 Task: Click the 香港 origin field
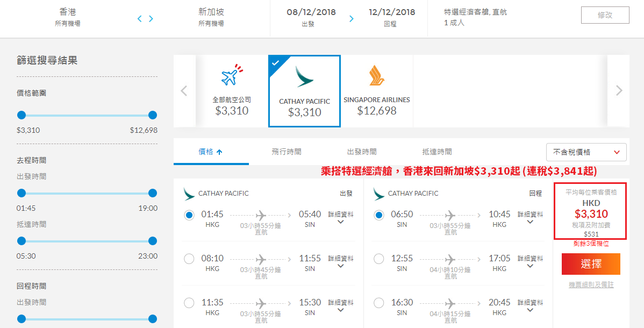[x=68, y=17]
